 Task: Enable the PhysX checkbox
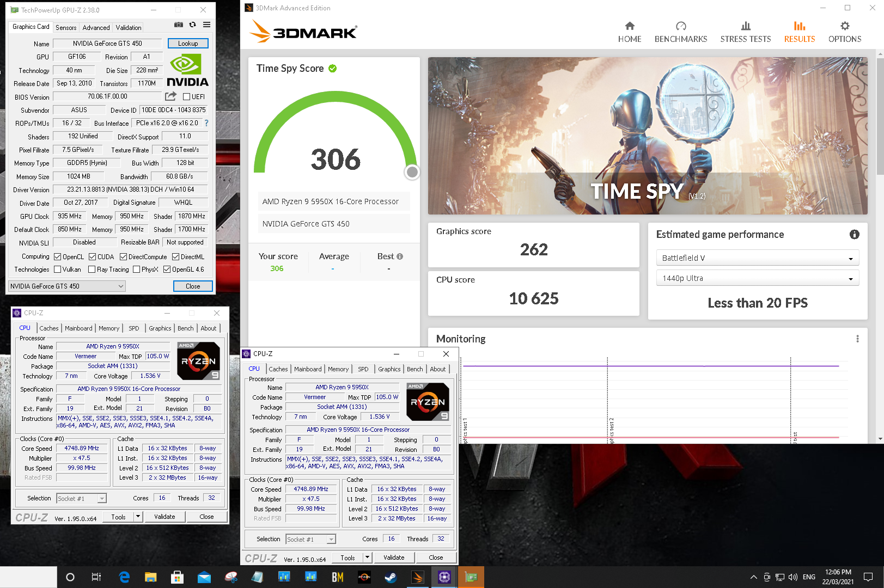pos(136,269)
